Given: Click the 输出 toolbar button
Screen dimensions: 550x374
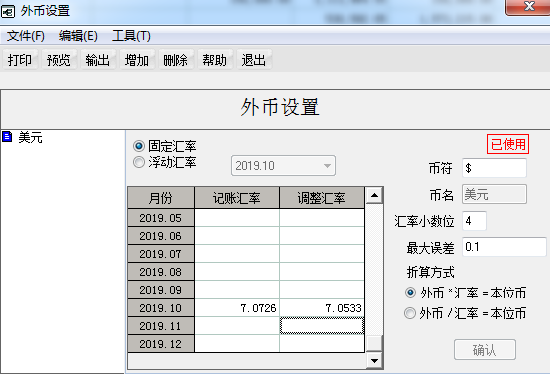Looking at the screenshot, I should point(98,60).
